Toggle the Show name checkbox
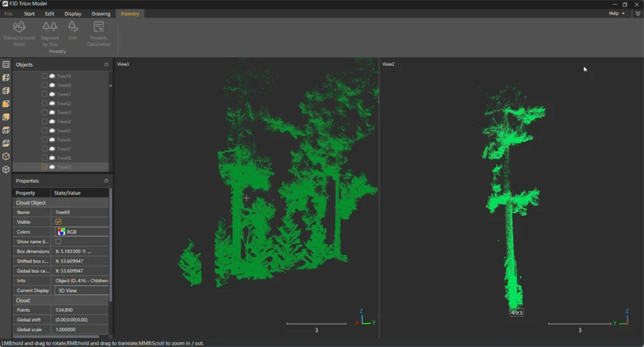The height and width of the screenshot is (347, 644). (58, 241)
